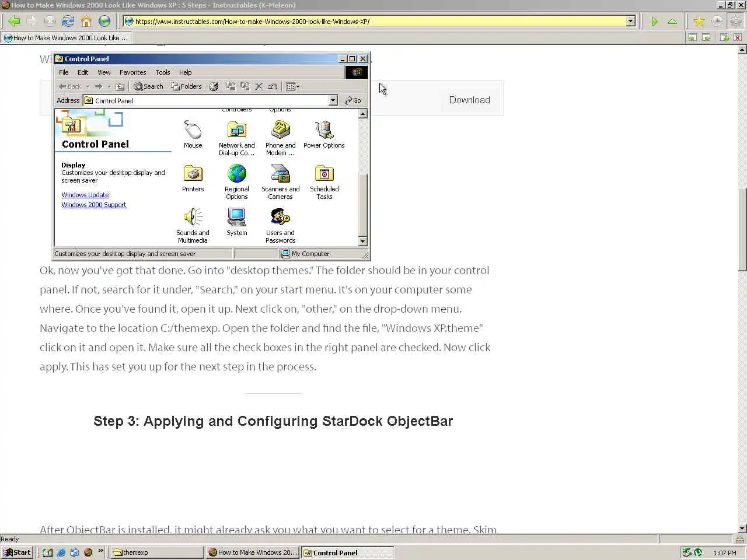Switch to K-Meleon taskbar button
Viewport: 747px width, 560px height.
(253, 552)
